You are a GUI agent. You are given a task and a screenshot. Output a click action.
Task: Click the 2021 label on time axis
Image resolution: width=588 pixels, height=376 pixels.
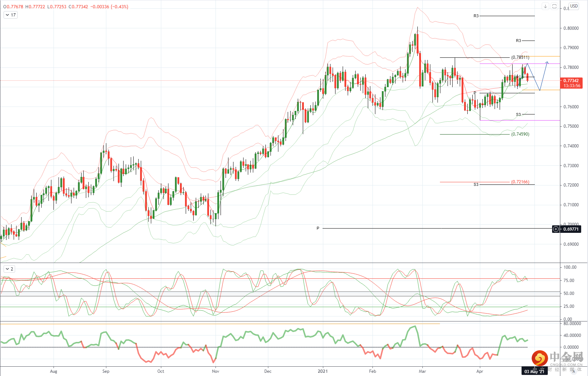click(x=323, y=371)
